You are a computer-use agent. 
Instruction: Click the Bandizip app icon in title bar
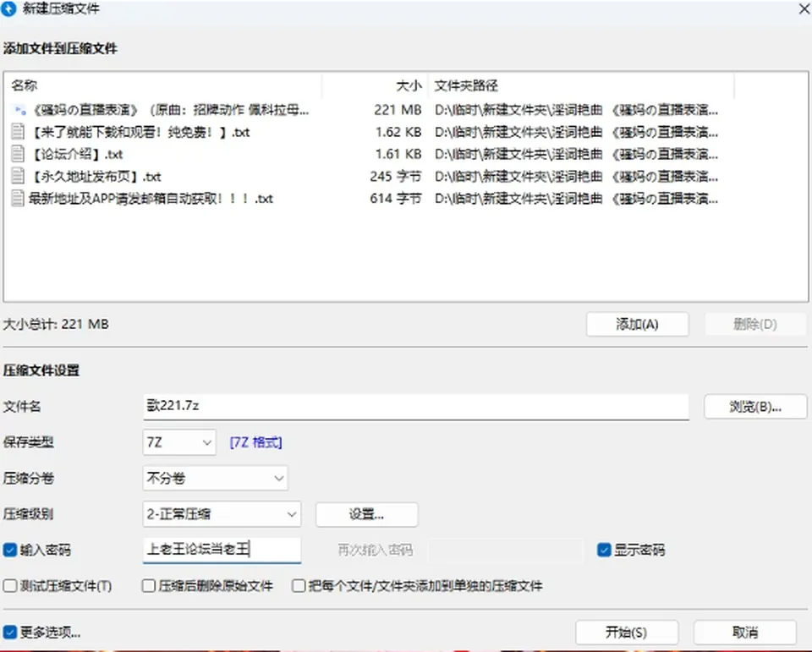click(x=8, y=8)
